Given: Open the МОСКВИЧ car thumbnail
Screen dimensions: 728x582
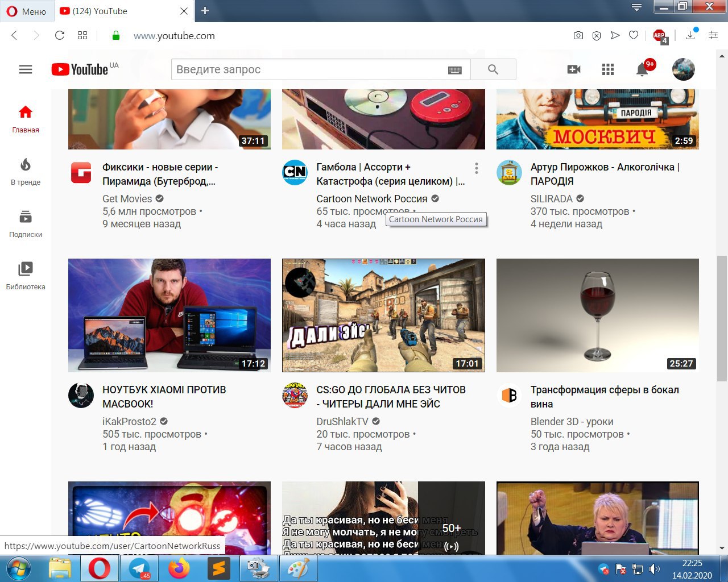Looking at the screenshot, I should pos(598,119).
